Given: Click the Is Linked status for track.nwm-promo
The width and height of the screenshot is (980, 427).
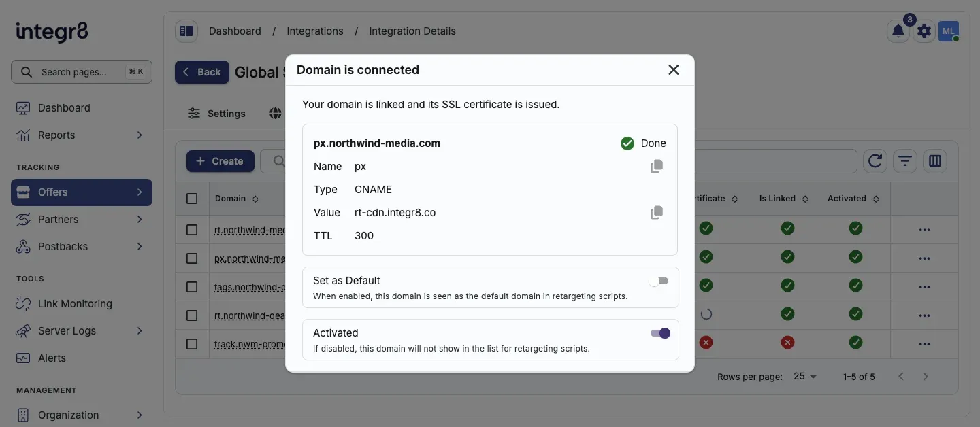Looking at the screenshot, I should [787, 343].
